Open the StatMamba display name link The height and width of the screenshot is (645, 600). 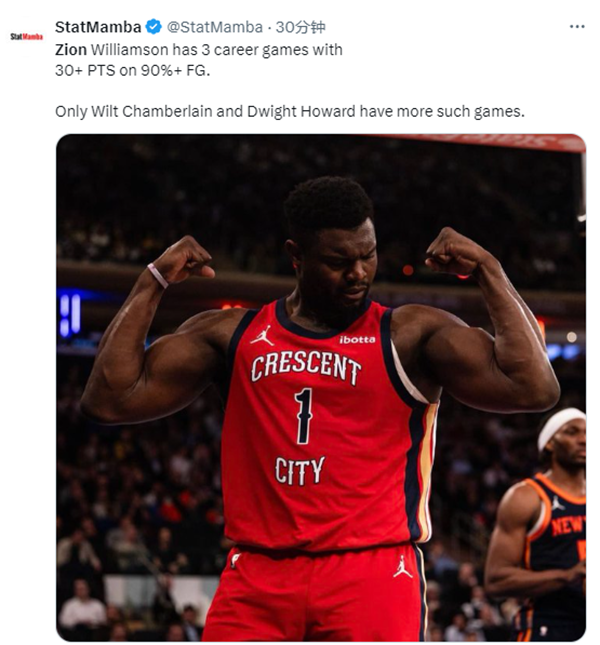pyautogui.click(x=98, y=27)
